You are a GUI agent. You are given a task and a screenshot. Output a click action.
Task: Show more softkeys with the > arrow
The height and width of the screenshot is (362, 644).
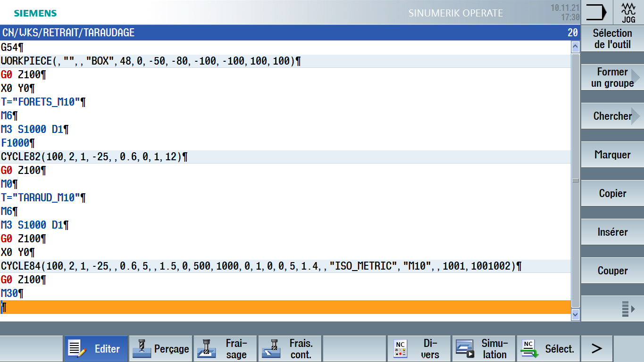(597, 349)
